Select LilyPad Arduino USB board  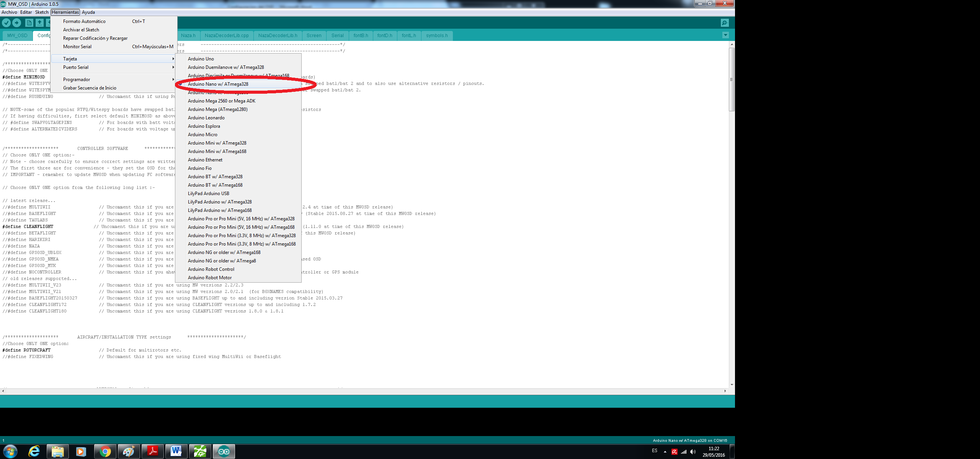click(238, 194)
